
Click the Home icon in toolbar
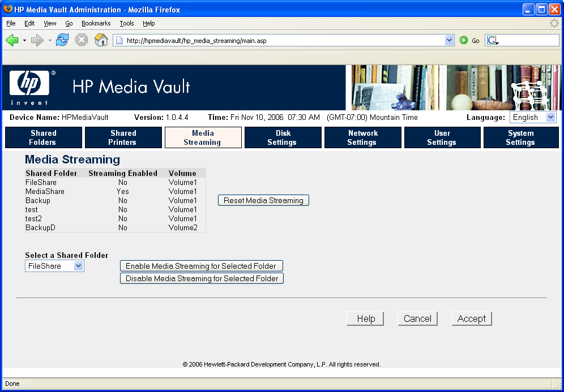tap(101, 40)
